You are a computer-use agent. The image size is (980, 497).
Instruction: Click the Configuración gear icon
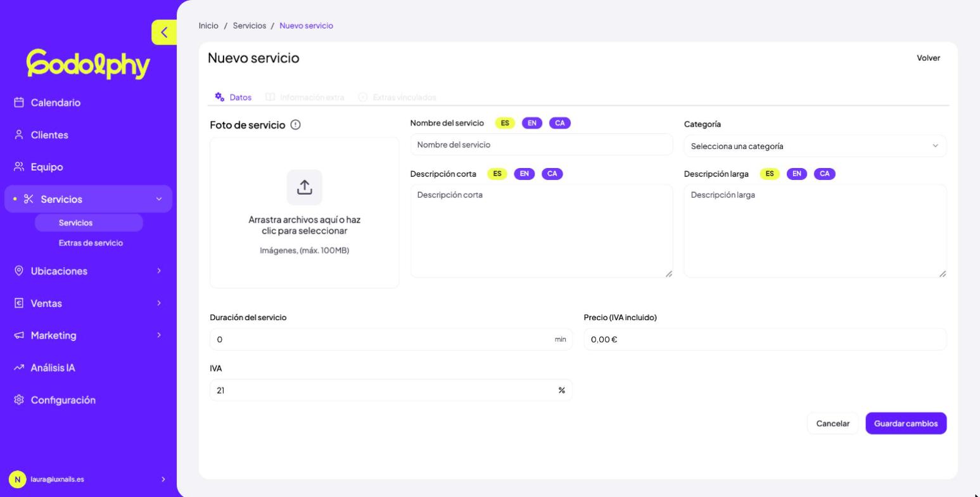coord(19,400)
